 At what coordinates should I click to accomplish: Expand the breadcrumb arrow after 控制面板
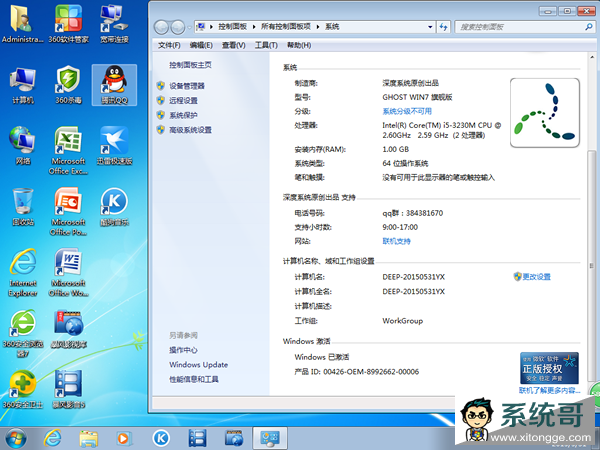254,27
